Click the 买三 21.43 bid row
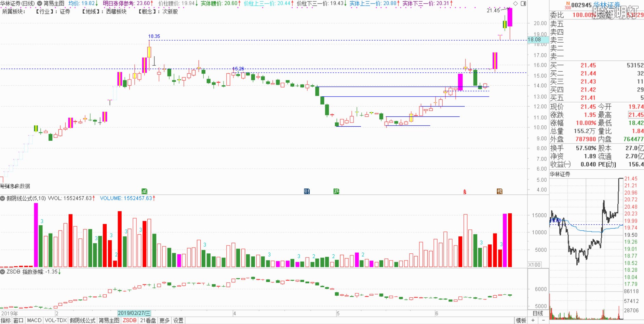 tap(596, 82)
